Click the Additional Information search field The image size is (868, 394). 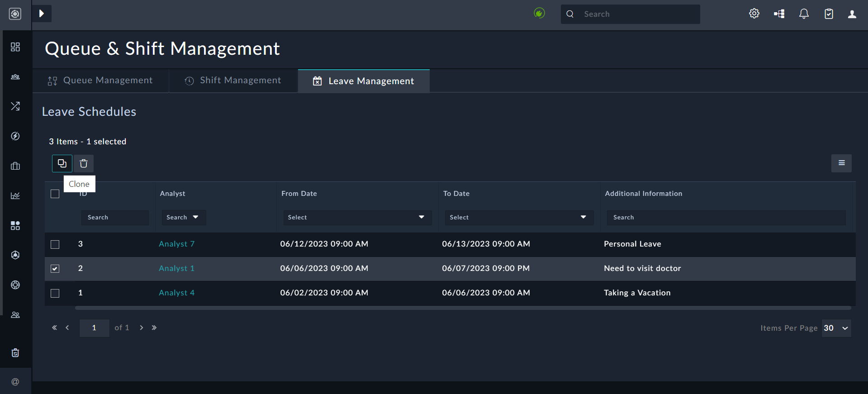click(x=726, y=218)
